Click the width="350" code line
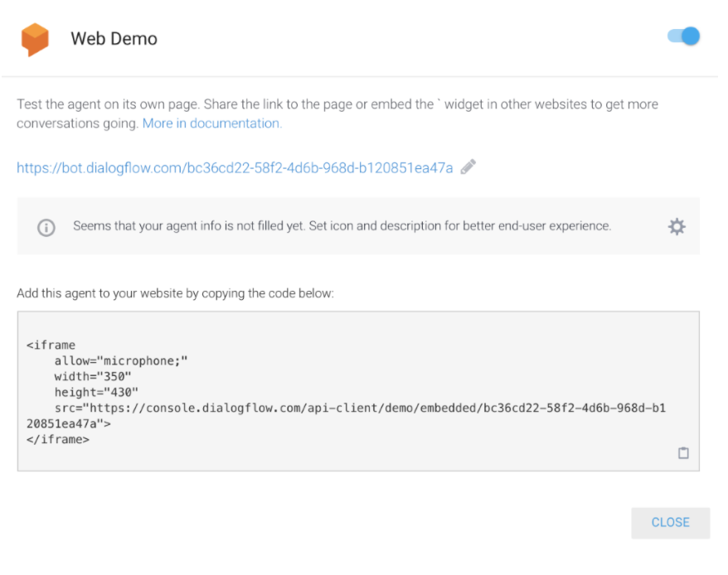The width and height of the screenshot is (728, 575). point(93,377)
